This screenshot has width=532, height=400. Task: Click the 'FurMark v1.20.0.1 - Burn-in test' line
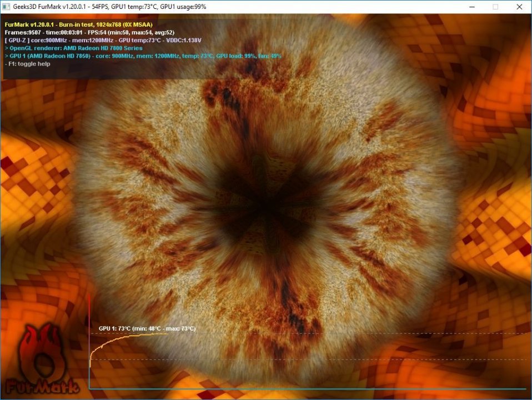point(79,24)
